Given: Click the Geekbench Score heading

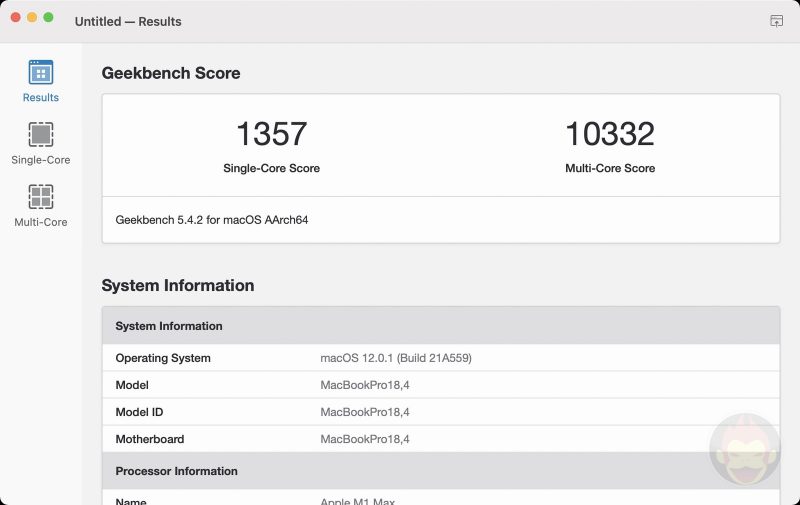Looking at the screenshot, I should click(x=171, y=73).
